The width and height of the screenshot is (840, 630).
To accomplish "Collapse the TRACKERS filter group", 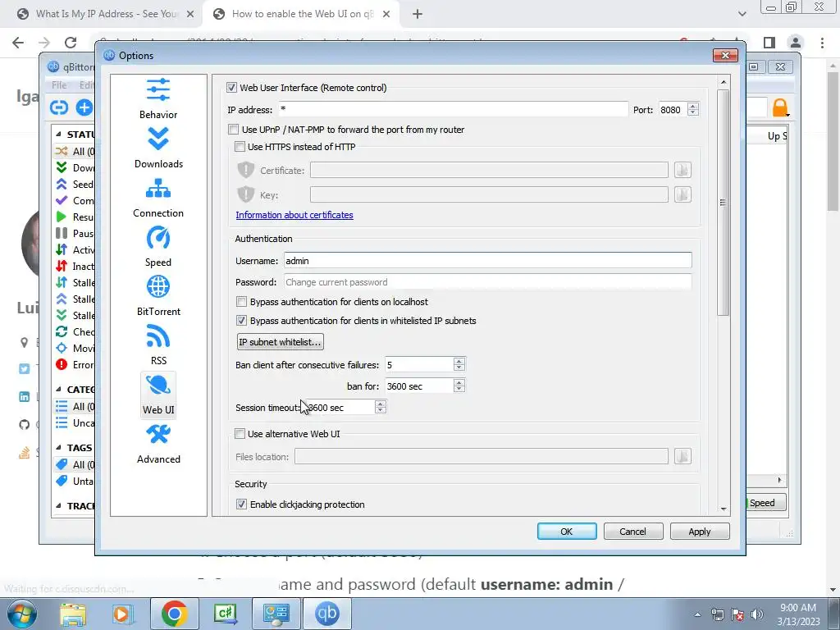I will [x=58, y=505].
